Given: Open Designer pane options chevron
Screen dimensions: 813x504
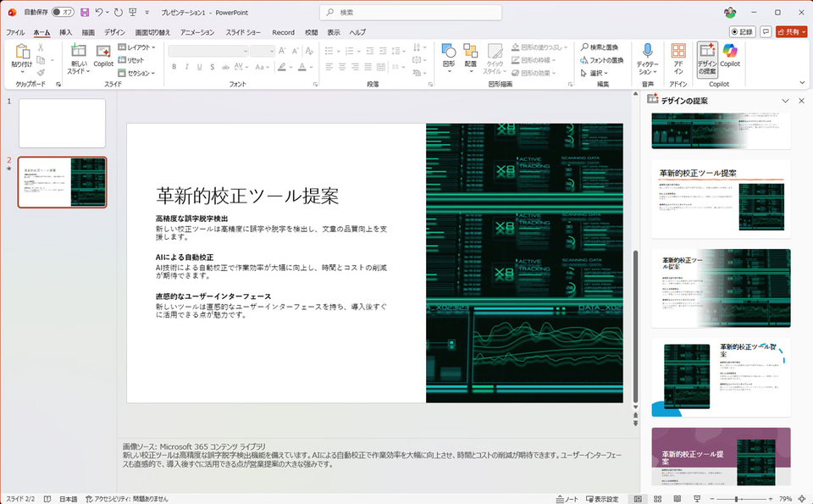Looking at the screenshot, I should click(x=785, y=101).
